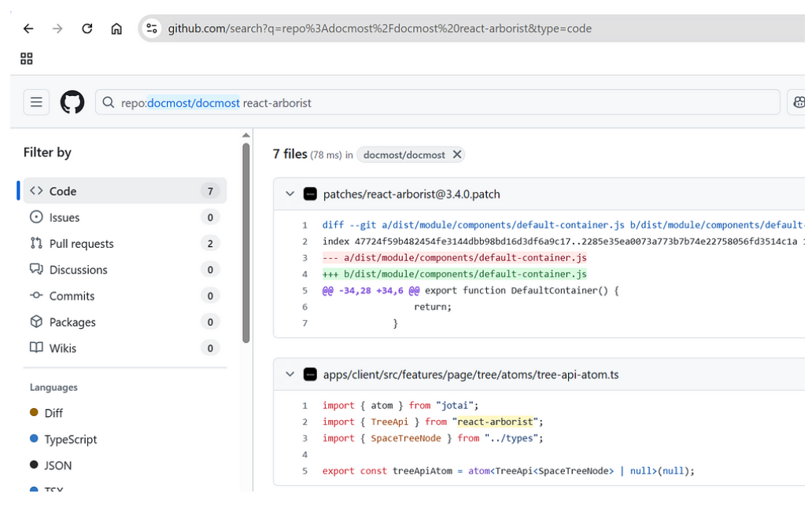Open tree-api-atom.ts file link

pos(471,374)
